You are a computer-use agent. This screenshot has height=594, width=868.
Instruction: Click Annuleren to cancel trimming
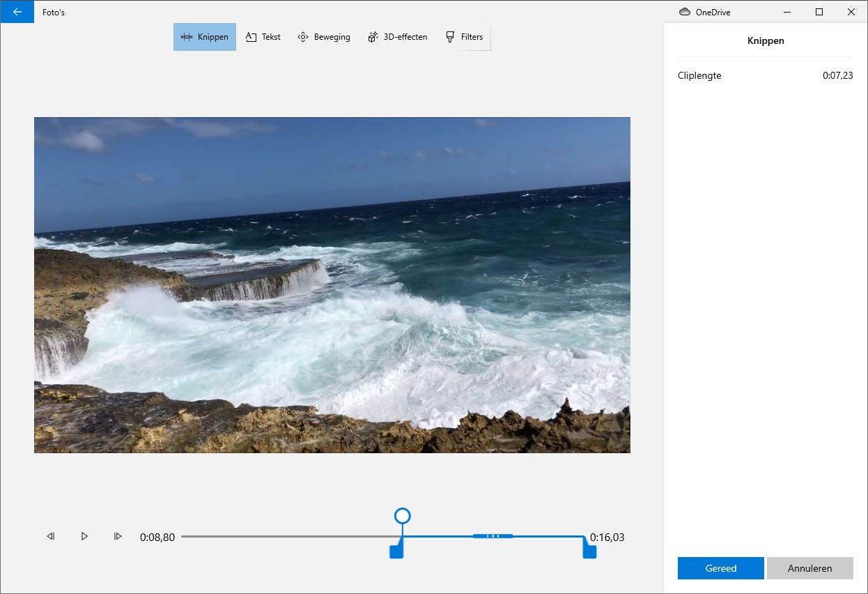810,568
